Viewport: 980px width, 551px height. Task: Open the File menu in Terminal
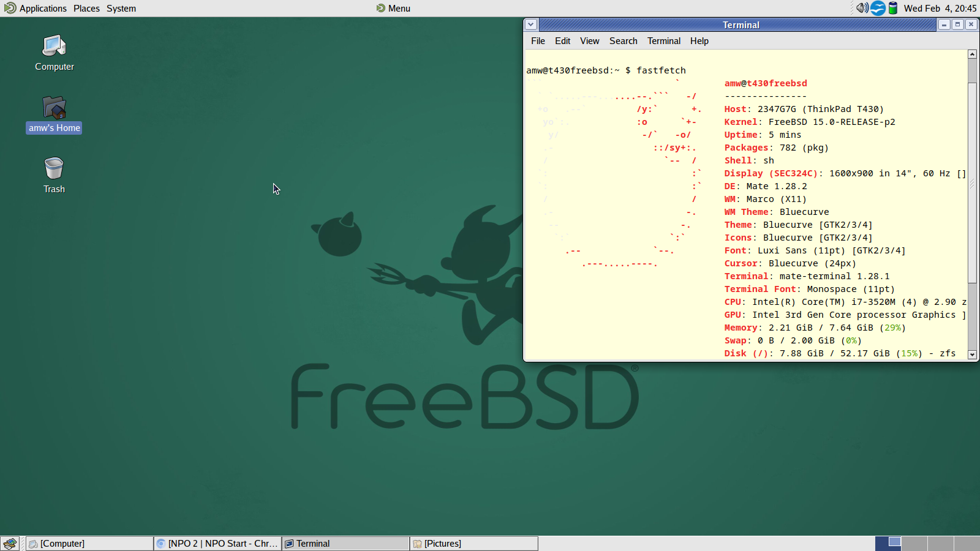click(x=538, y=41)
